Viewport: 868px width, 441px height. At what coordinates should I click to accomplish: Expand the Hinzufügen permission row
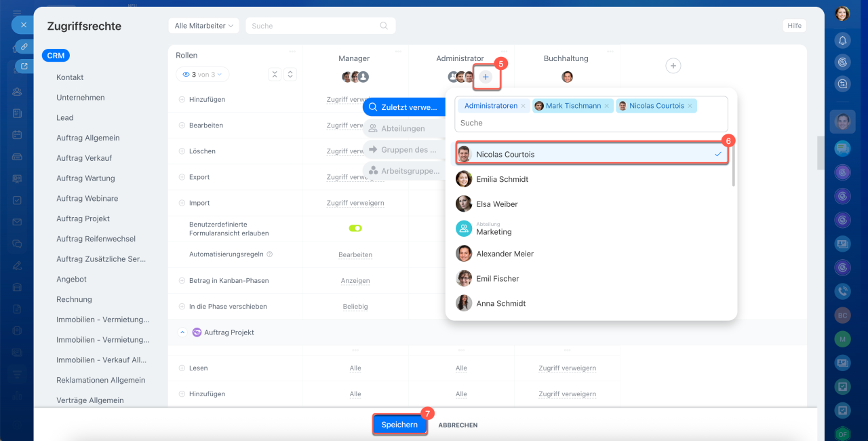[x=182, y=100]
